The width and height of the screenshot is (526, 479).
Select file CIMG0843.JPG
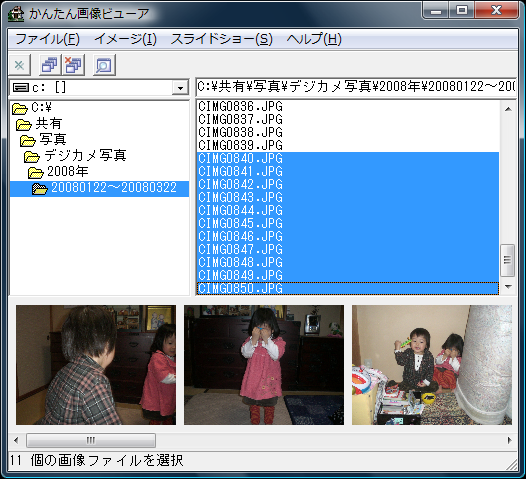point(348,198)
